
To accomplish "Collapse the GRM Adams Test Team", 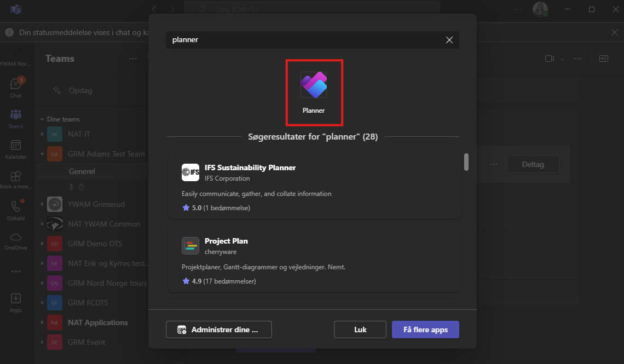I will pos(42,154).
